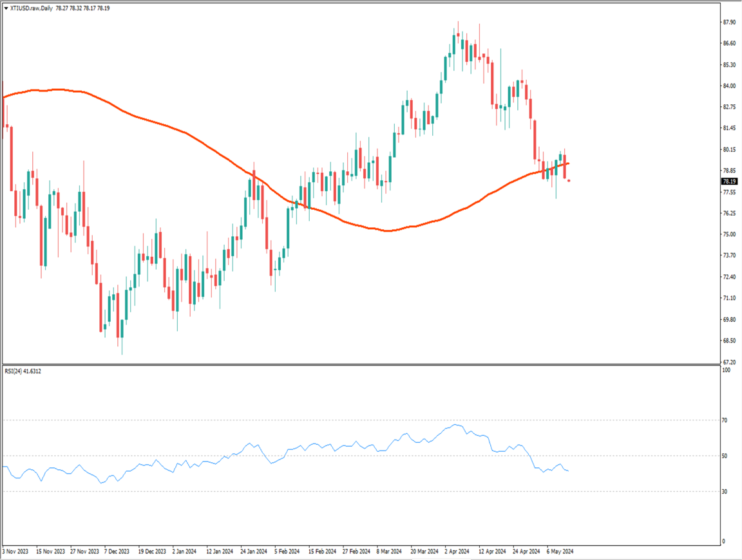Click the small red dot after last candle
Image resolution: width=742 pixels, height=560 pixels.
pyautogui.click(x=569, y=181)
